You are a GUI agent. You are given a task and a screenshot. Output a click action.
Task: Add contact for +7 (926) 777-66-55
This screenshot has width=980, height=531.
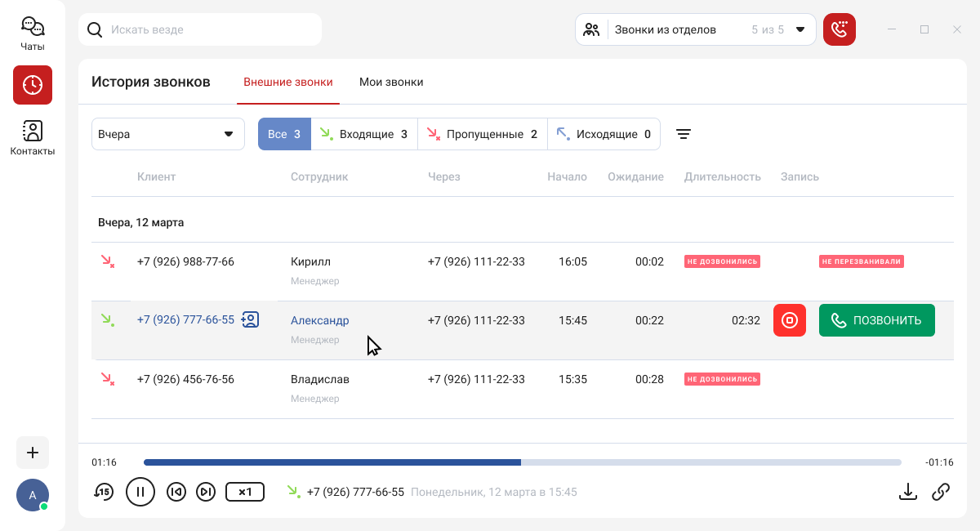[x=251, y=320]
